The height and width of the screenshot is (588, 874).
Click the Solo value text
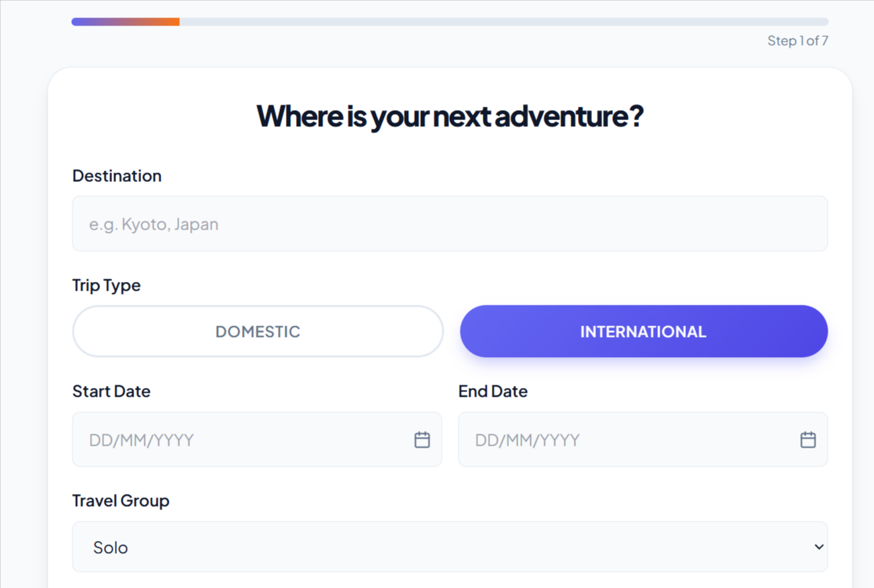click(x=111, y=548)
